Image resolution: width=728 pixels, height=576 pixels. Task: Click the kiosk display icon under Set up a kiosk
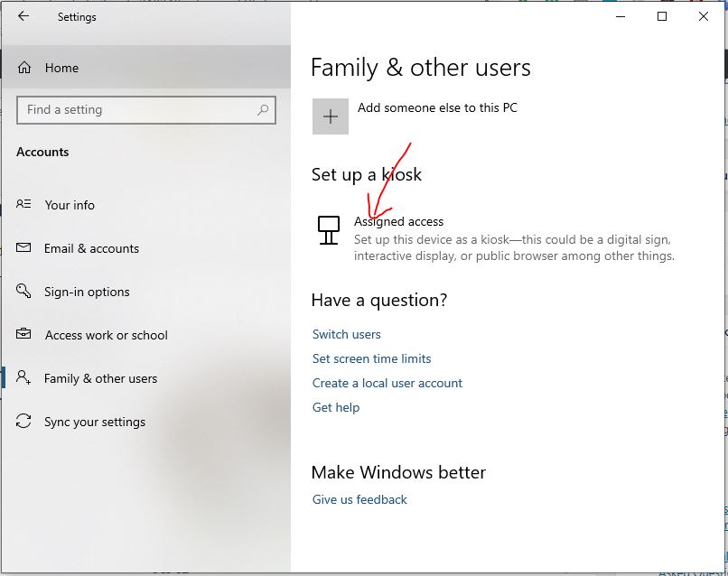(328, 230)
